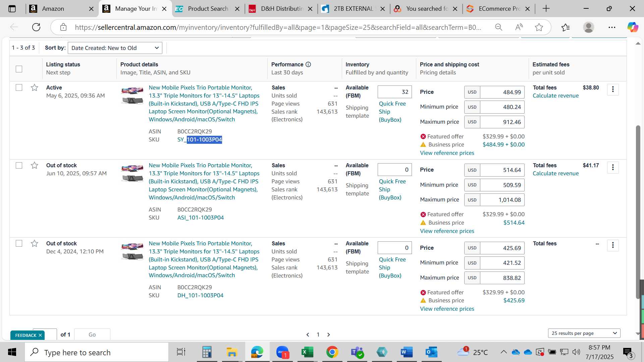Click the Go page button
The width and height of the screenshot is (644, 362).
pyautogui.click(x=92, y=335)
